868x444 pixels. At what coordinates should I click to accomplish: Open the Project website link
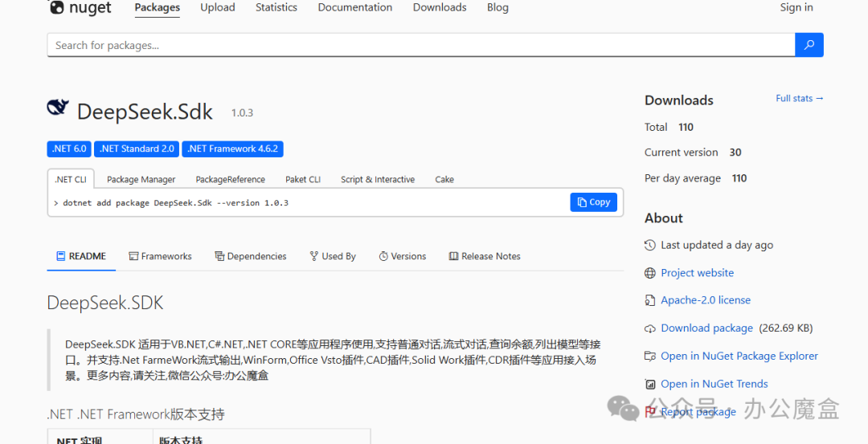tap(697, 273)
